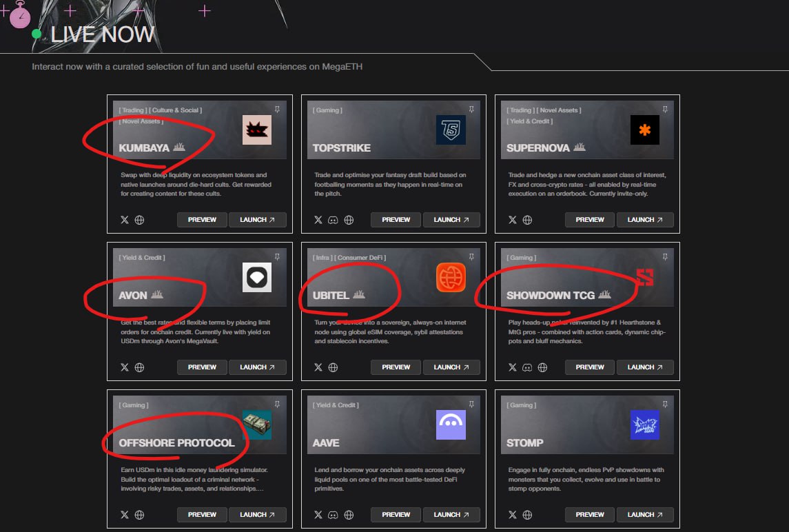The height and width of the screenshot is (532, 789).
Task: Preview the Kumbaya app
Action: [202, 220]
